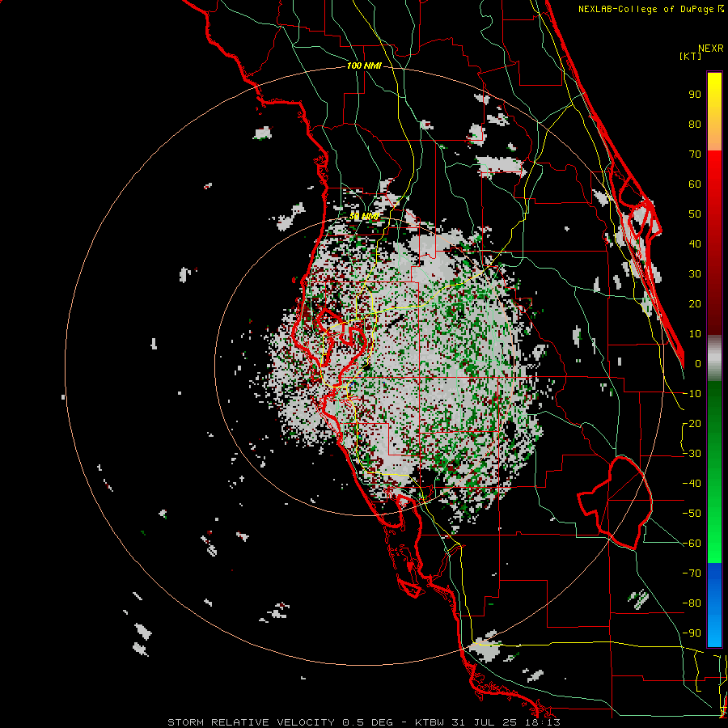728x728 pixels.
Task: Click the [KT] units label
Action: (691, 56)
